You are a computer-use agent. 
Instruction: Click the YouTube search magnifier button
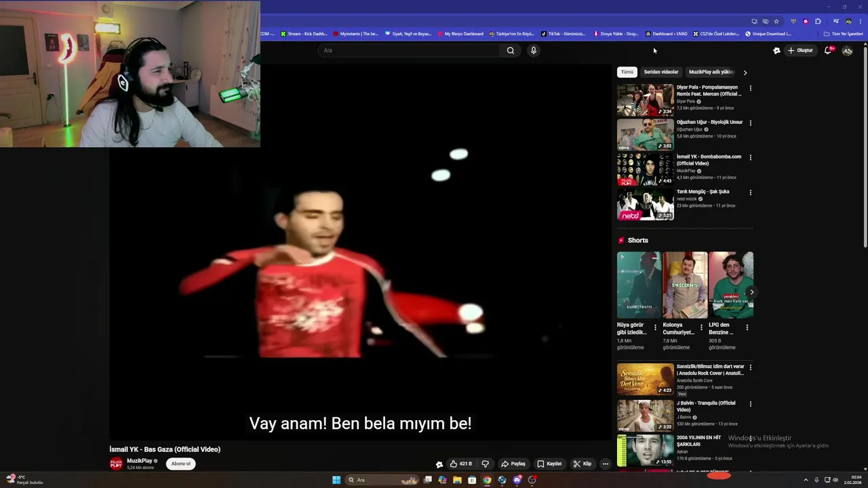tap(511, 50)
